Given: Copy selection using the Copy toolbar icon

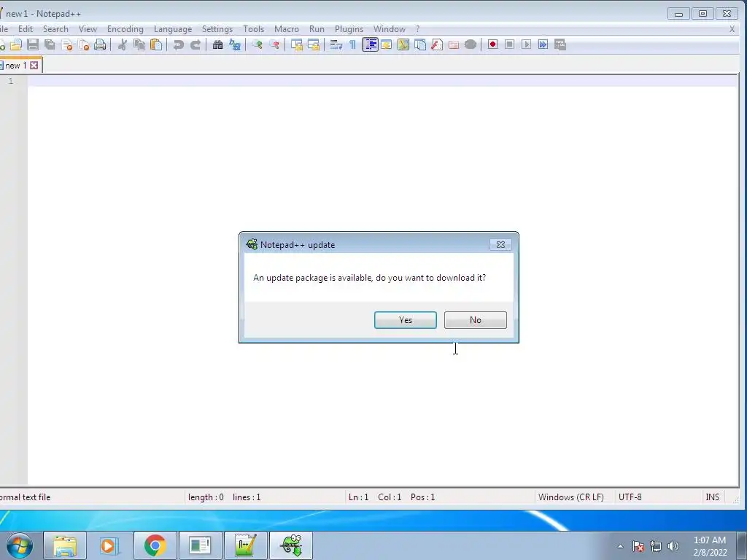Looking at the screenshot, I should coord(139,44).
